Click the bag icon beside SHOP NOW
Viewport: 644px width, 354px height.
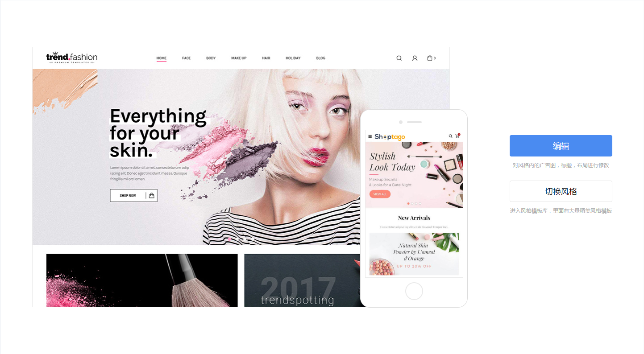[x=152, y=195]
